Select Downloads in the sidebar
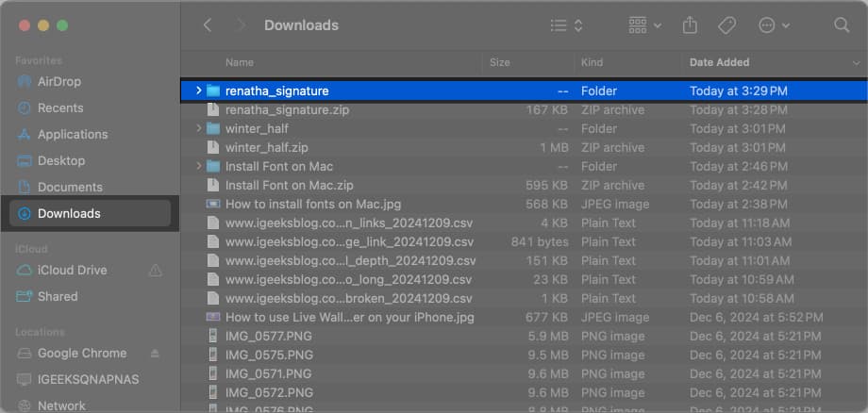The height and width of the screenshot is (413, 868). (91, 213)
